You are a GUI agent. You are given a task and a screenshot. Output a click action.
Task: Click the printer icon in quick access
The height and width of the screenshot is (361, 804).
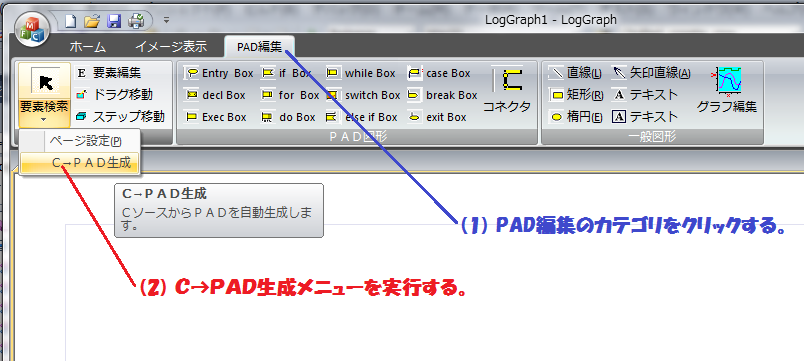(136, 21)
